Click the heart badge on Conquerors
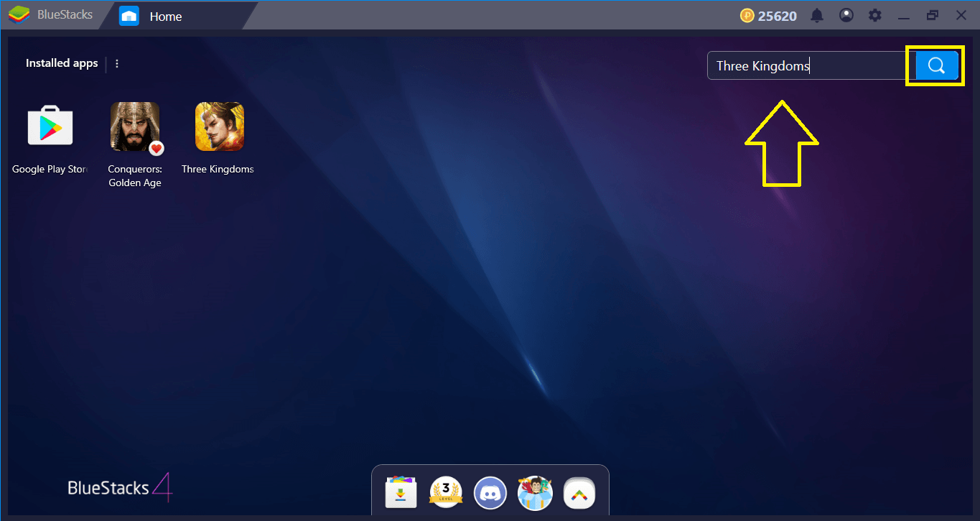980x521 pixels. tap(157, 149)
